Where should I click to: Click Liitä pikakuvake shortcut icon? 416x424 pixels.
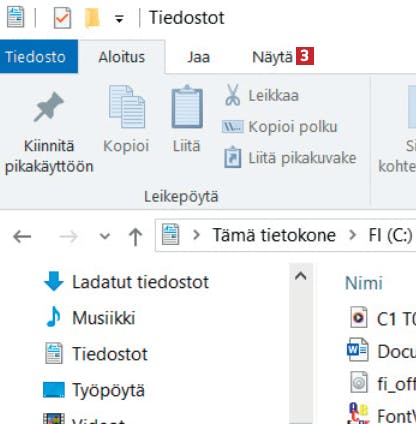click(x=232, y=157)
